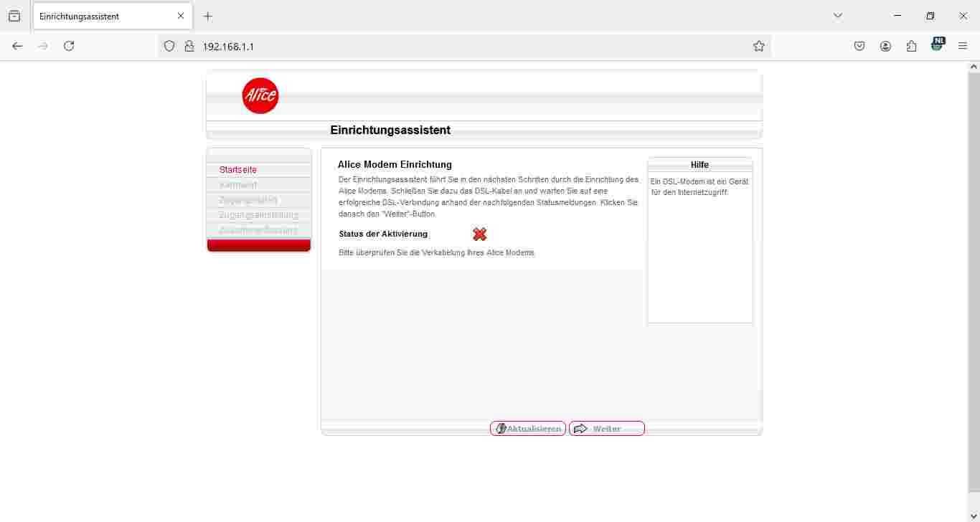
Task: Open the tracking protection shield icon
Action: [x=169, y=46]
